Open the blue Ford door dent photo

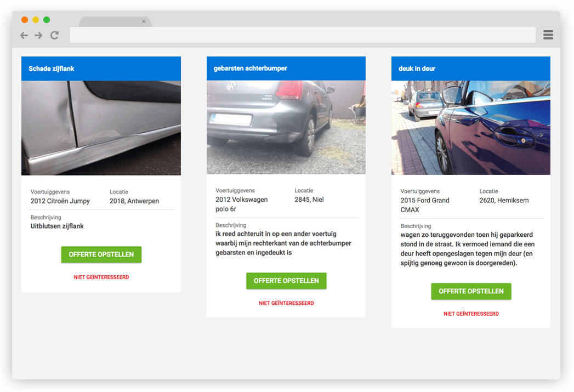[x=471, y=127]
